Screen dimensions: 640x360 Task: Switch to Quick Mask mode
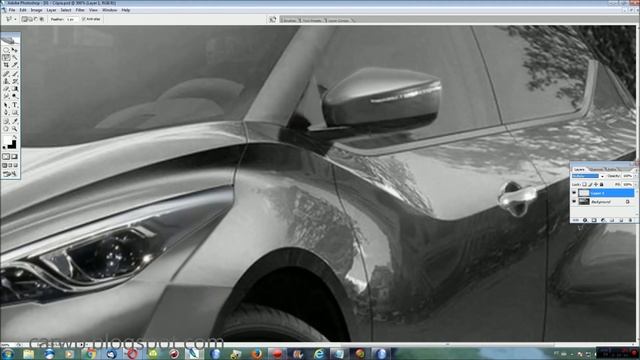coord(15,156)
